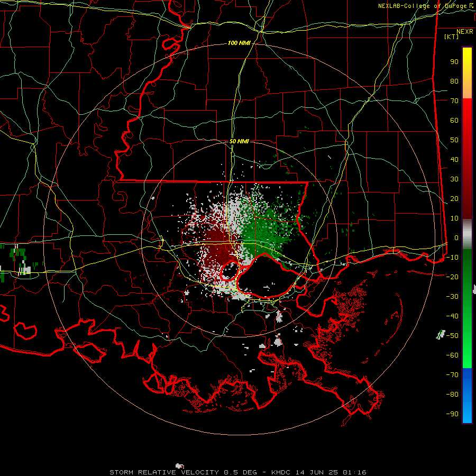This screenshot has height=476, width=476.
Task: Click the -10 value on the velocity scale
Action: pyautogui.click(x=452, y=258)
